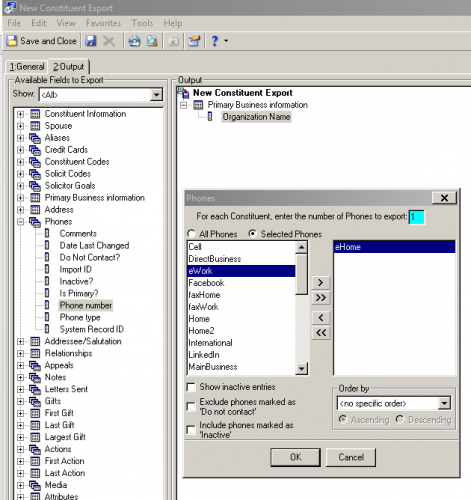Expand the Addressee/Salutation node
Screen dimensions: 471x500
[x=21, y=341]
